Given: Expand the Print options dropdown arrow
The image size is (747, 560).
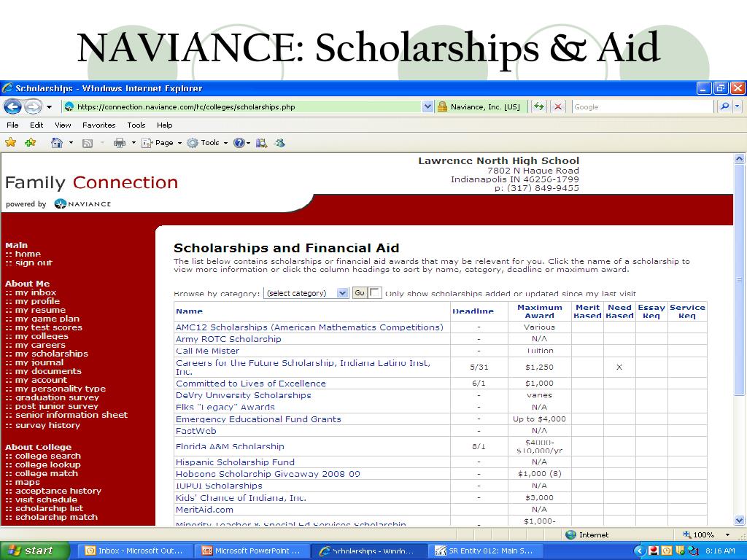Looking at the screenshot, I should (133, 142).
